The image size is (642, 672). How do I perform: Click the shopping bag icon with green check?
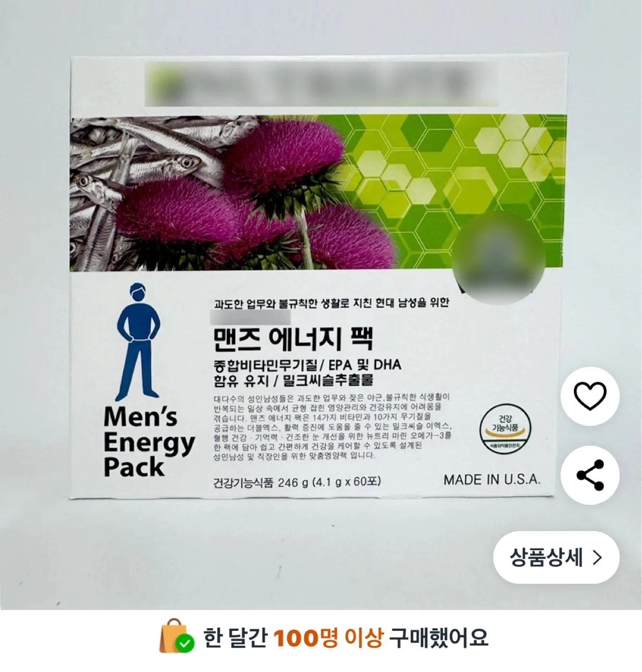coord(176,636)
